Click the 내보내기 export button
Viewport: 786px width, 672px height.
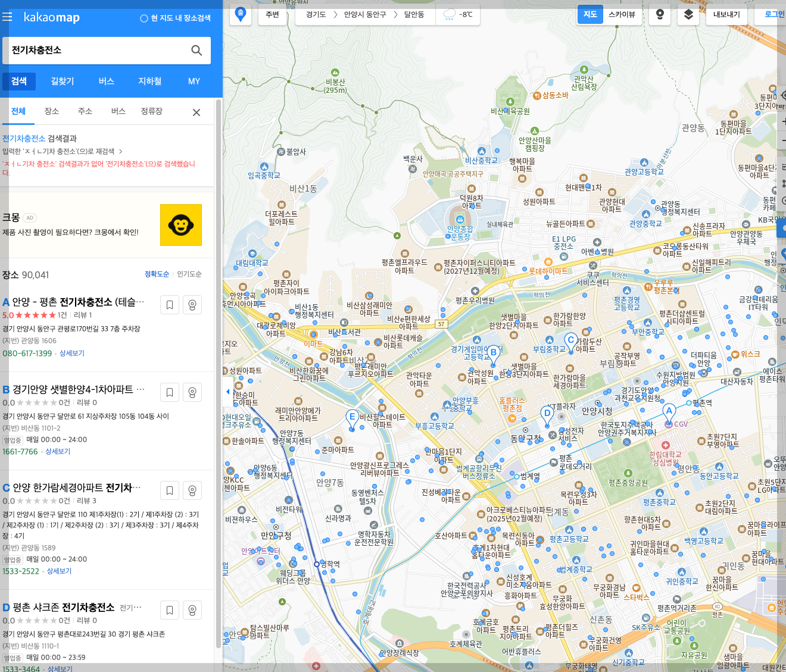click(x=727, y=14)
